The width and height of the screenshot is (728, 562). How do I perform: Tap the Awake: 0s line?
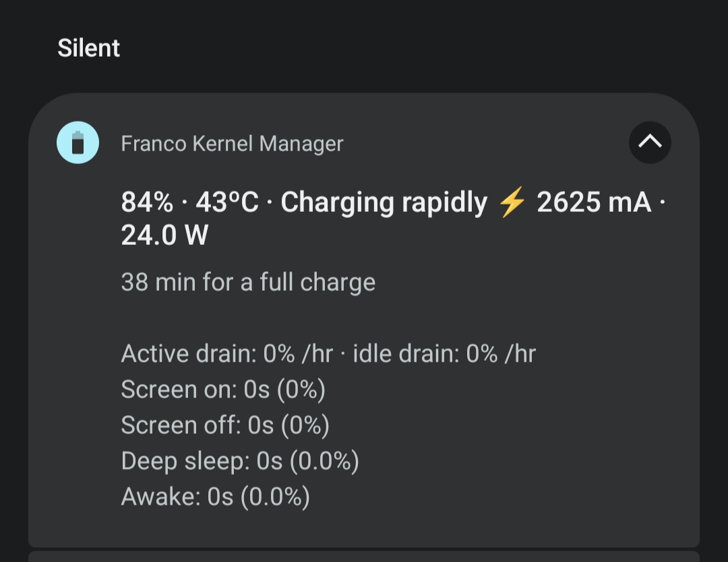pyautogui.click(x=215, y=497)
